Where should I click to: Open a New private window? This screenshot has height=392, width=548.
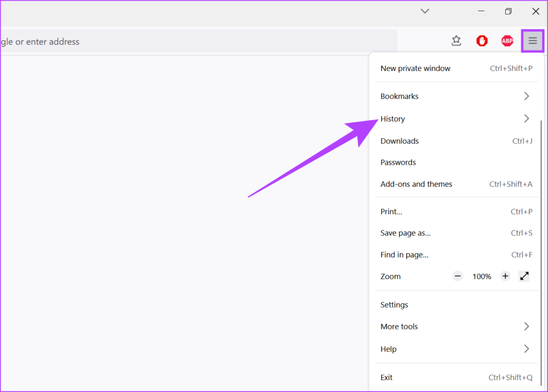[415, 68]
